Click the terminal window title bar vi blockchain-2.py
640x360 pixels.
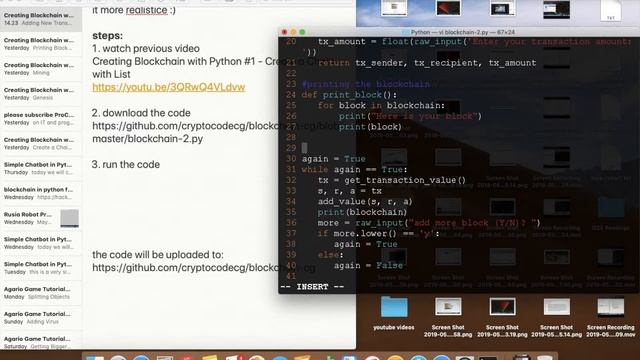[x=459, y=32]
